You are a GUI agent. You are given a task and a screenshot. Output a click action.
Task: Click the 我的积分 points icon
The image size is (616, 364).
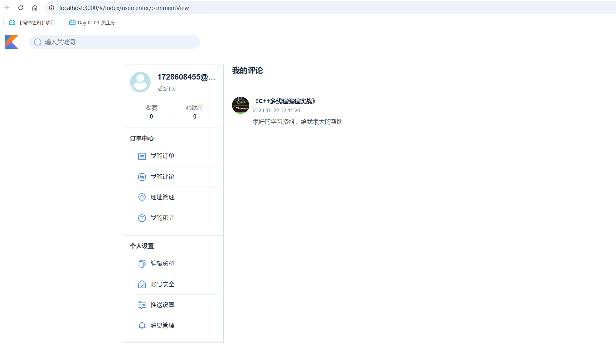click(x=142, y=218)
